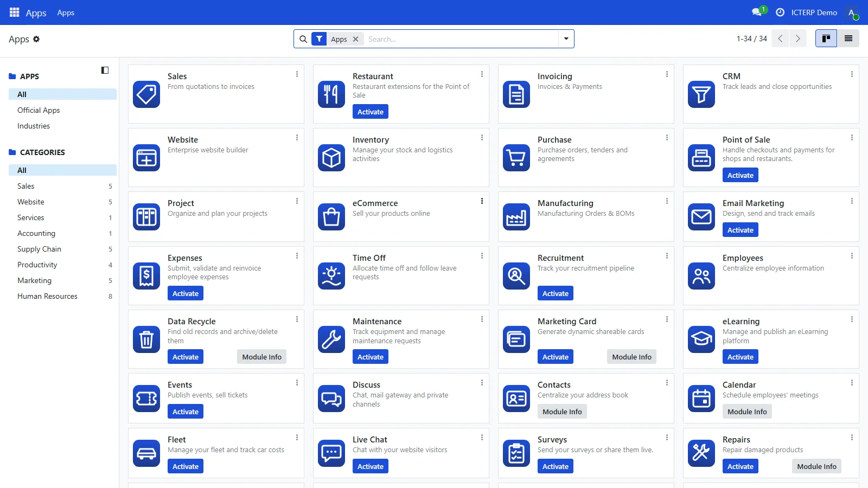Open the Invoicing card three-dot menu
The width and height of the screenshot is (868, 488).
(x=667, y=74)
